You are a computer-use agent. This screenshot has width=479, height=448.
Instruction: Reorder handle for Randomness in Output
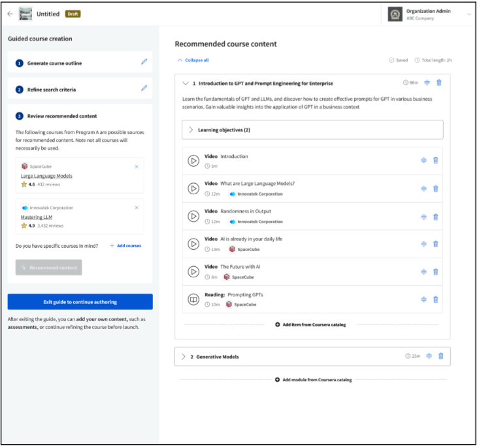[x=423, y=217]
